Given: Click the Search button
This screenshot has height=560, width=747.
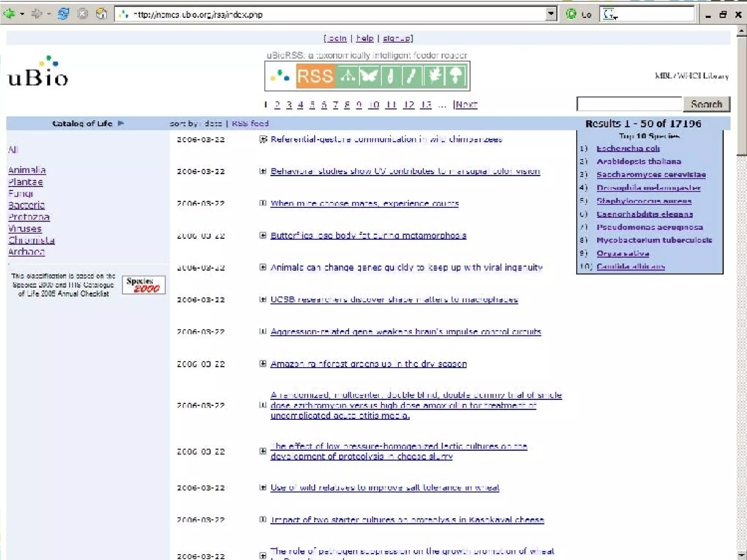Looking at the screenshot, I should point(706,104).
